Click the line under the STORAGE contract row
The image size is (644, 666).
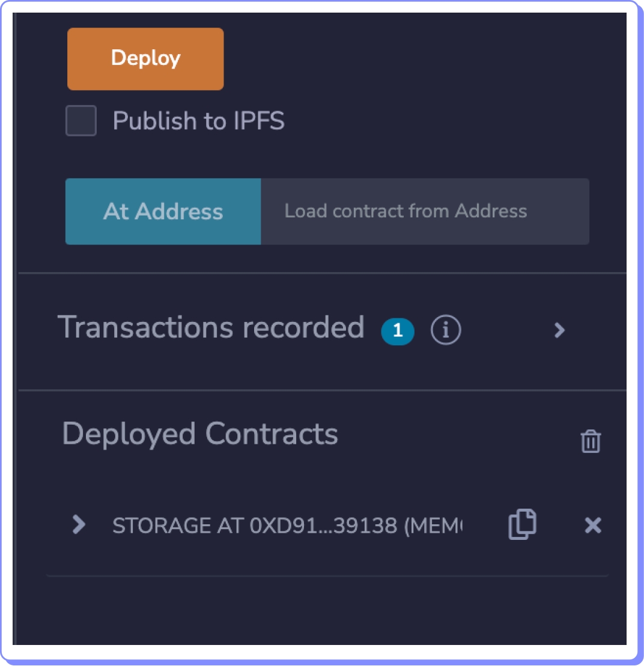[327, 577]
